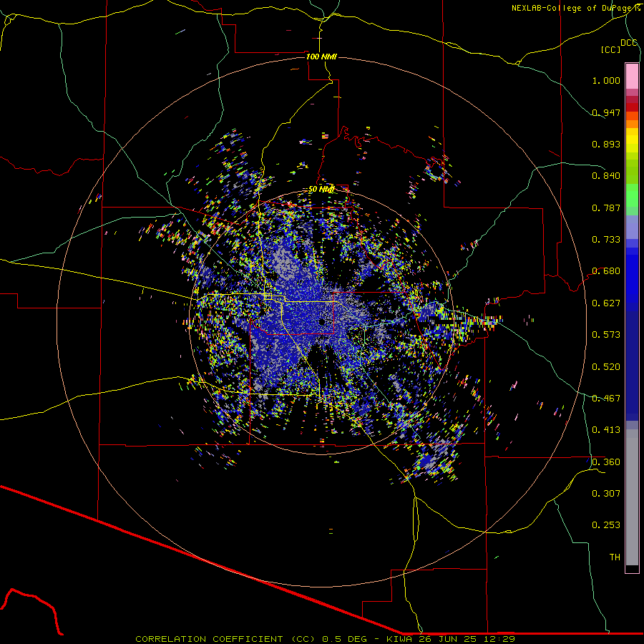Click the 0.627 scale value
The image size is (644, 644).
pyautogui.click(x=606, y=303)
